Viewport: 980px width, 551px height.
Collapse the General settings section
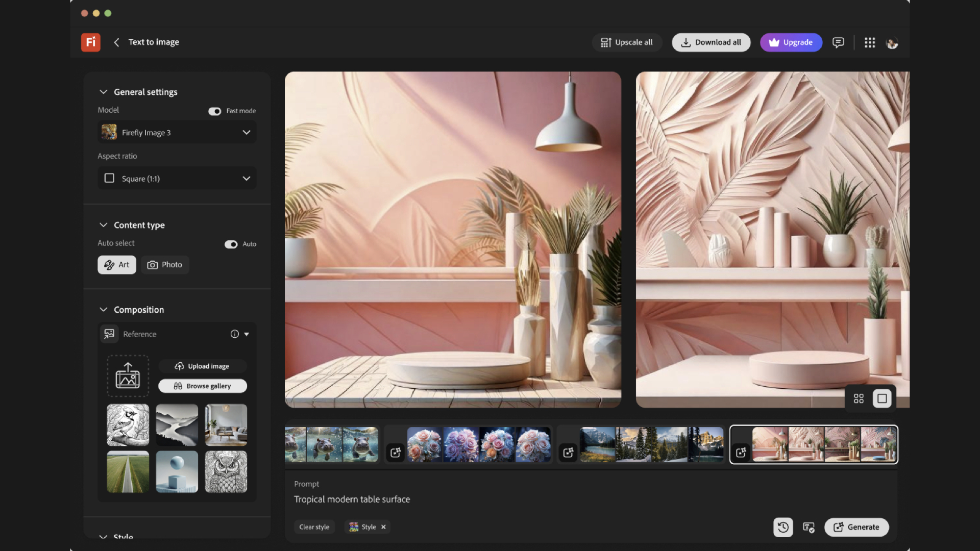(x=103, y=92)
